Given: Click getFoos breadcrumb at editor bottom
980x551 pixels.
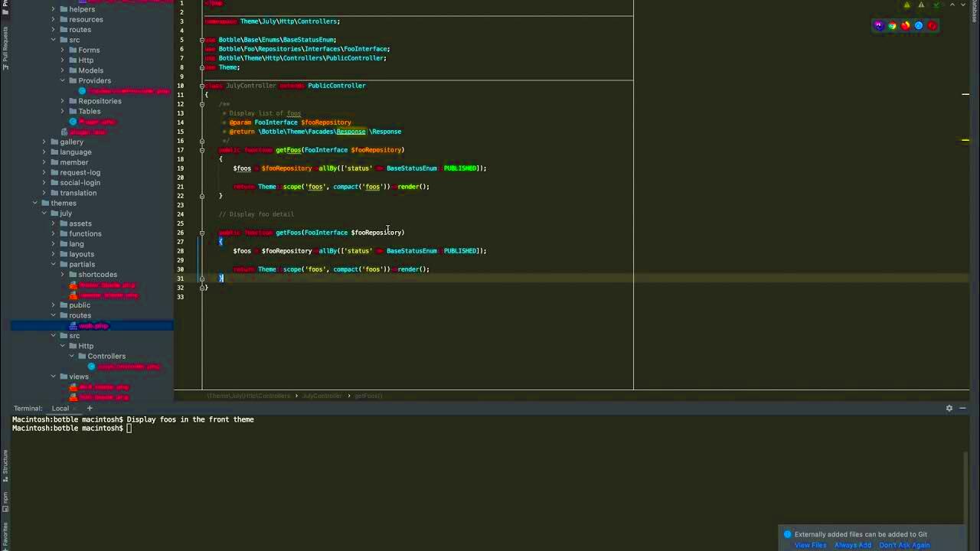Looking at the screenshot, I should tap(368, 396).
